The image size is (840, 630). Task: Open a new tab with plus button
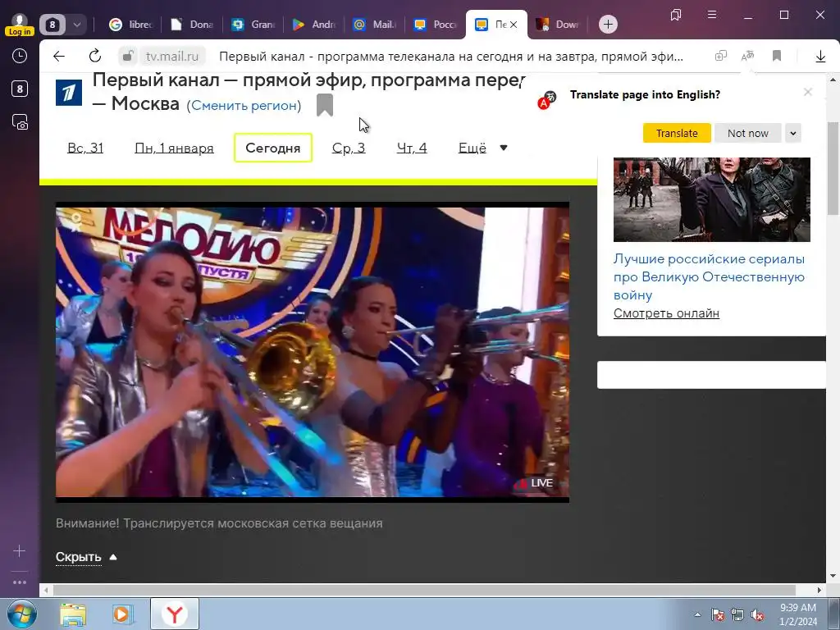[608, 24]
